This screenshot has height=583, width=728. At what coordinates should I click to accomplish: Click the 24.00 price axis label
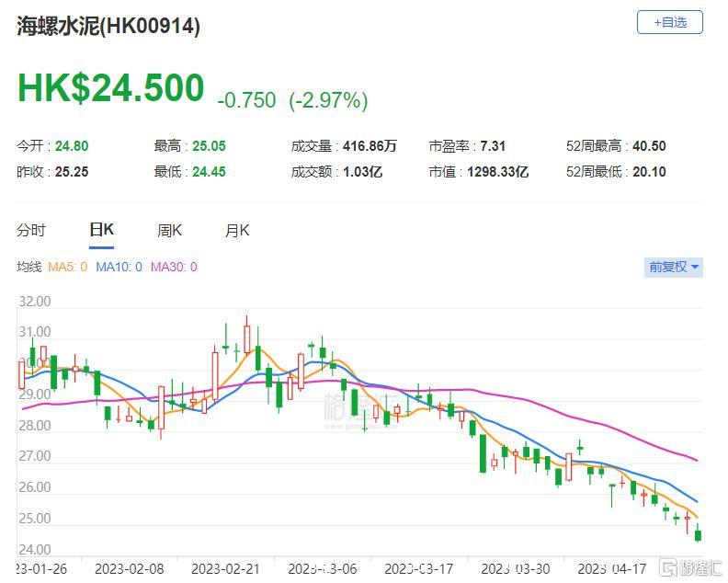[34, 550]
